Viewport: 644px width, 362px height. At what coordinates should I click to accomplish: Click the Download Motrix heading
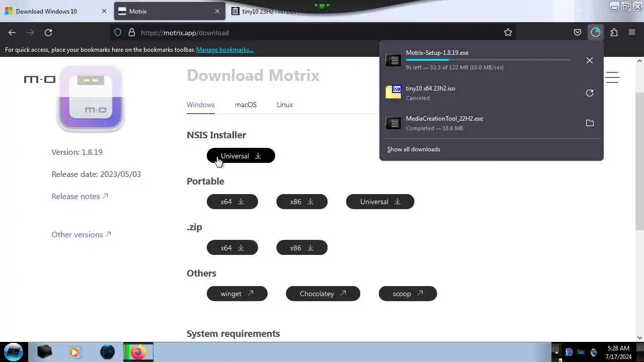click(253, 75)
